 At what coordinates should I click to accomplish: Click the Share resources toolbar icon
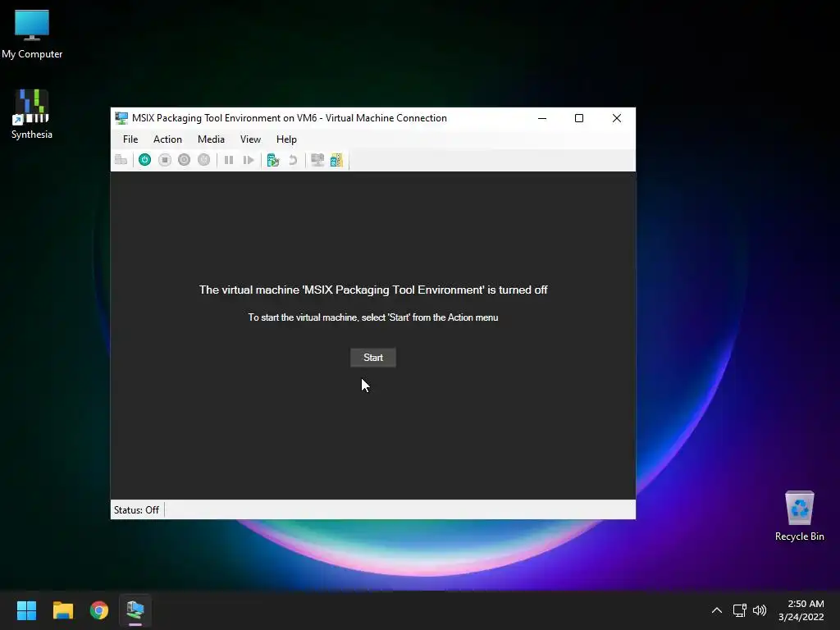point(336,160)
